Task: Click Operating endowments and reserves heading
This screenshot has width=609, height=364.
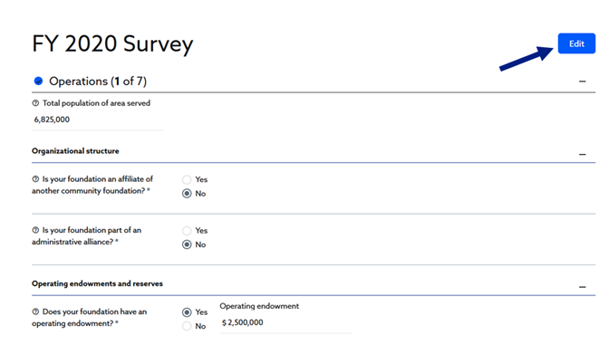Action: [x=97, y=283]
